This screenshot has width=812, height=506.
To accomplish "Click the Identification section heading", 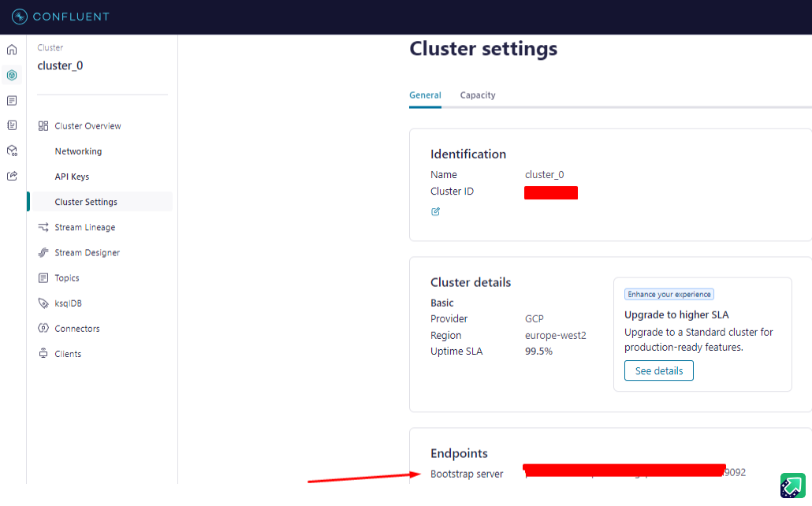I will pos(468,154).
